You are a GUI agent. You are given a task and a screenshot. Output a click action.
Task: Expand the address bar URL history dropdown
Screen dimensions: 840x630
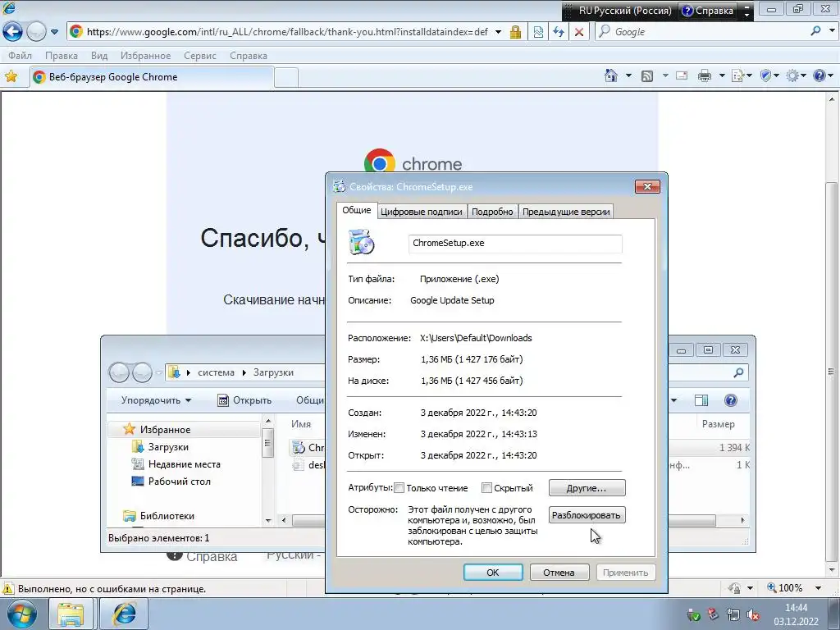(498, 32)
